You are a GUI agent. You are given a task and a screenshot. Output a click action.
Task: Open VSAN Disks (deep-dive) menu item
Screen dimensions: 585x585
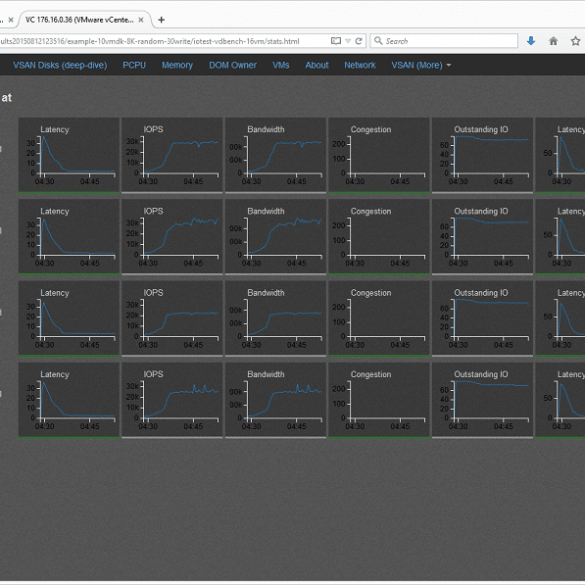[x=60, y=65]
